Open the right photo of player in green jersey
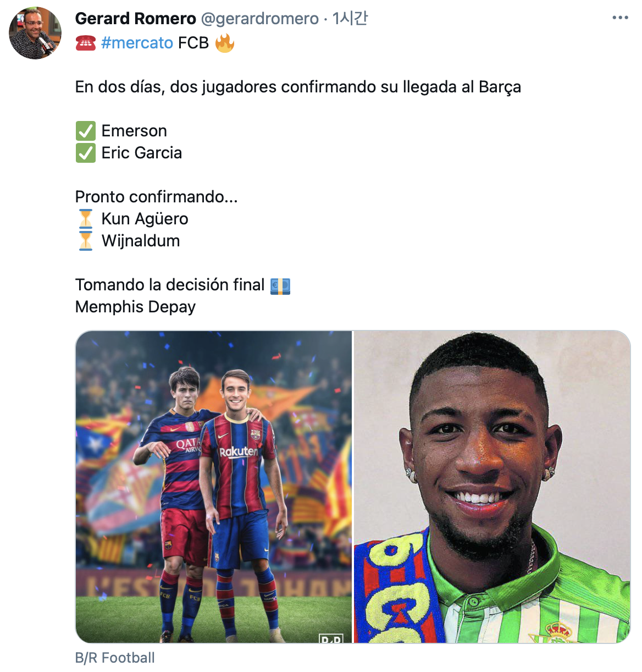Screen dimensions: 642x672 tap(492, 486)
